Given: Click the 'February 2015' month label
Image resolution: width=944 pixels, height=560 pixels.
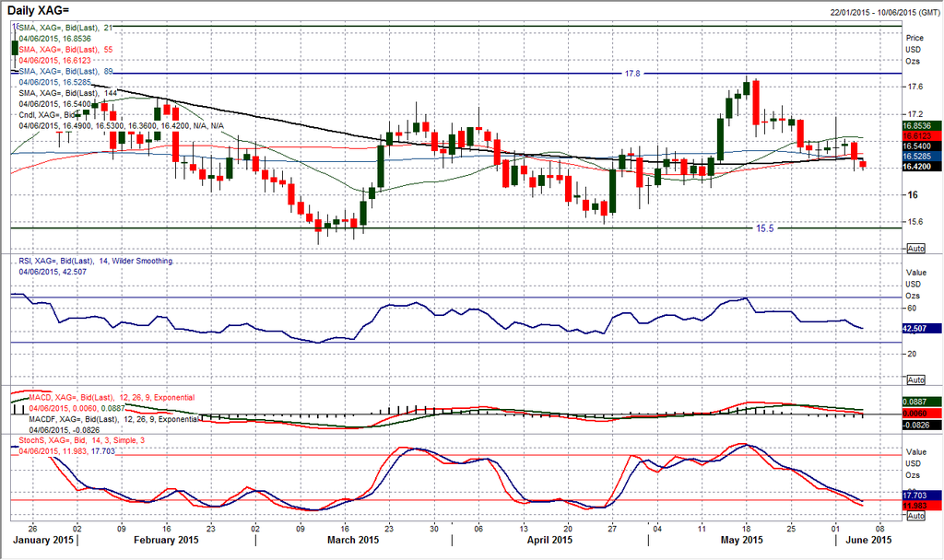Looking at the screenshot, I should (166, 540).
